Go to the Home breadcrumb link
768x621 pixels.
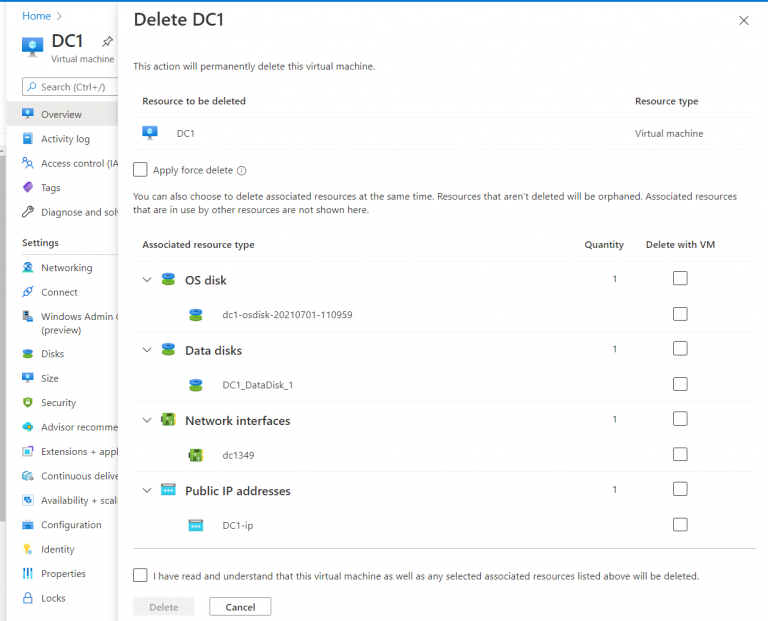point(36,16)
